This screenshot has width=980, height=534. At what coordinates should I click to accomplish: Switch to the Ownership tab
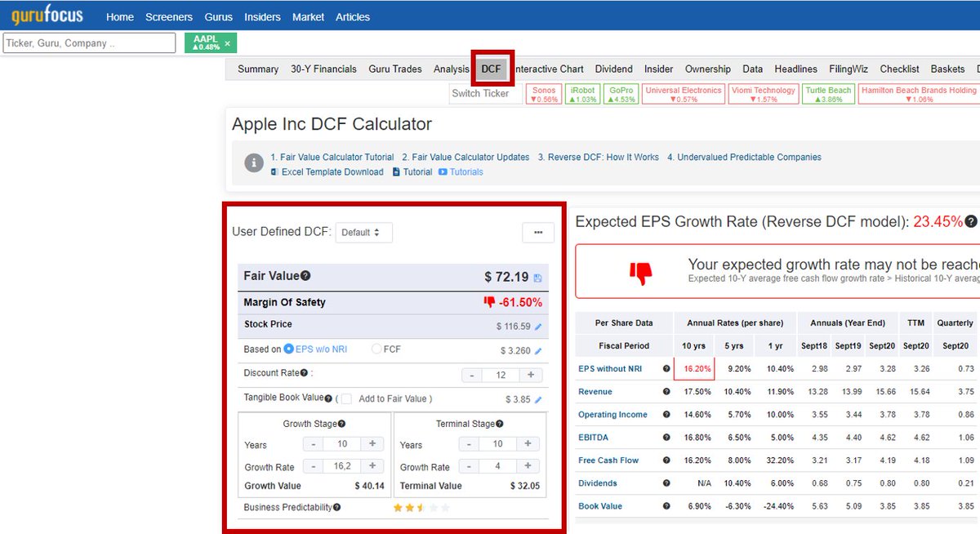[708, 69]
